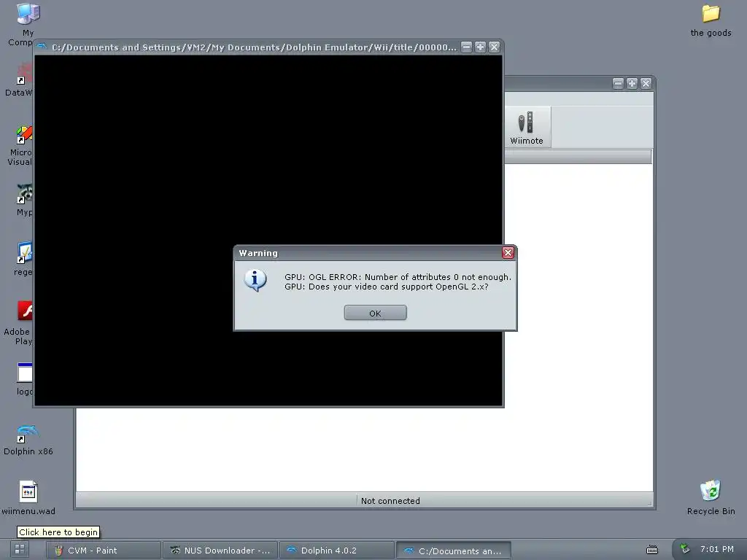Click the black game render area

[x=268, y=230]
